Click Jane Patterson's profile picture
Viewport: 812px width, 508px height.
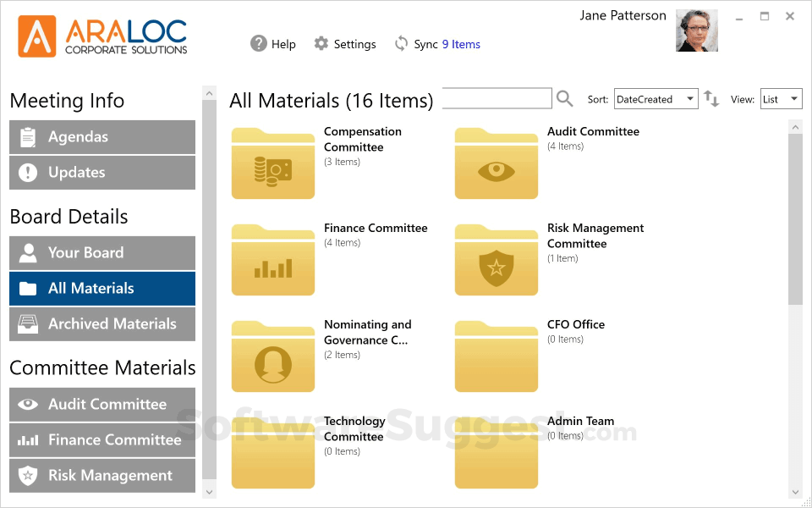(x=696, y=30)
